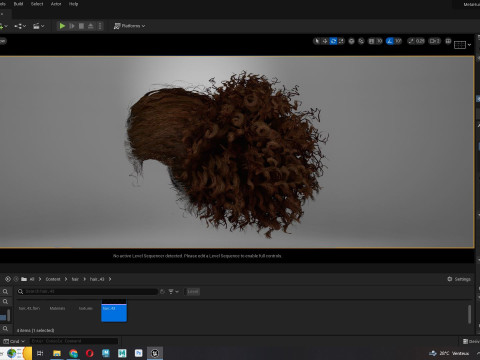Select Content in the breadcrumb path
This screenshot has height=360, width=480.
(53, 279)
